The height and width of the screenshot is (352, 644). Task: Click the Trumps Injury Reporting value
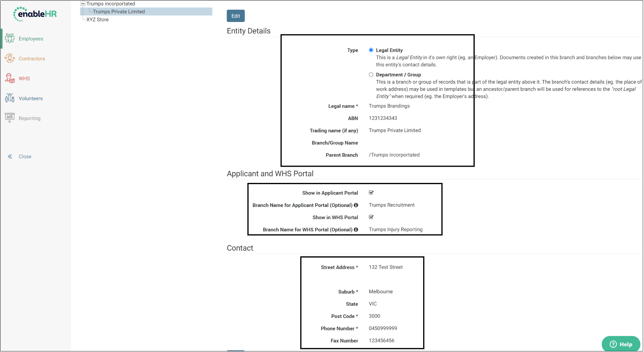395,230
